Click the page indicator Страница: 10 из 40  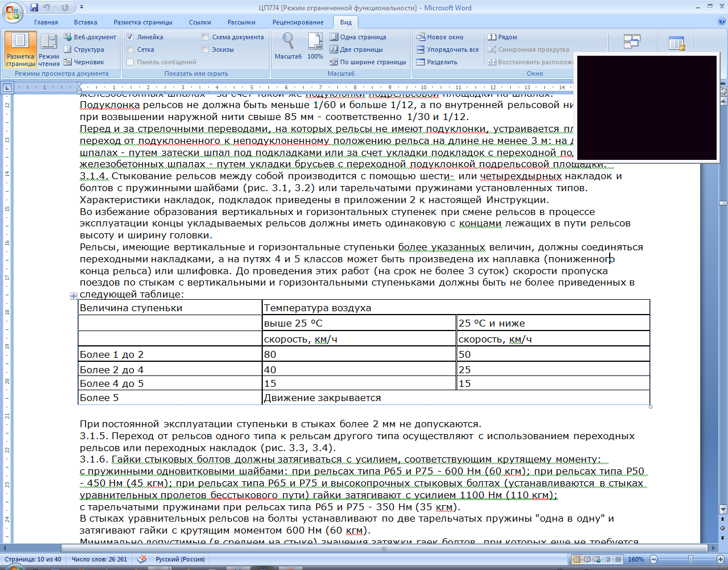point(33,559)
